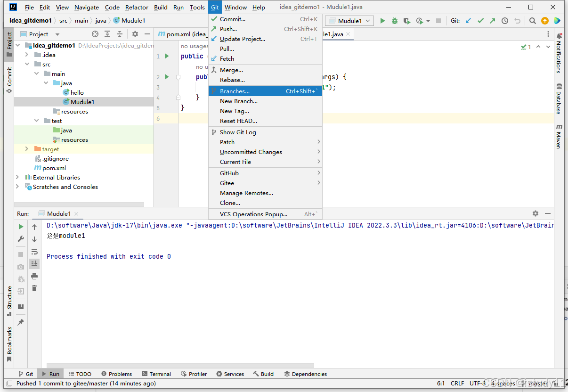Expand the .idea folder
Image resolution: width=568 pixels, height=392 pixels.
pos(27,55)
